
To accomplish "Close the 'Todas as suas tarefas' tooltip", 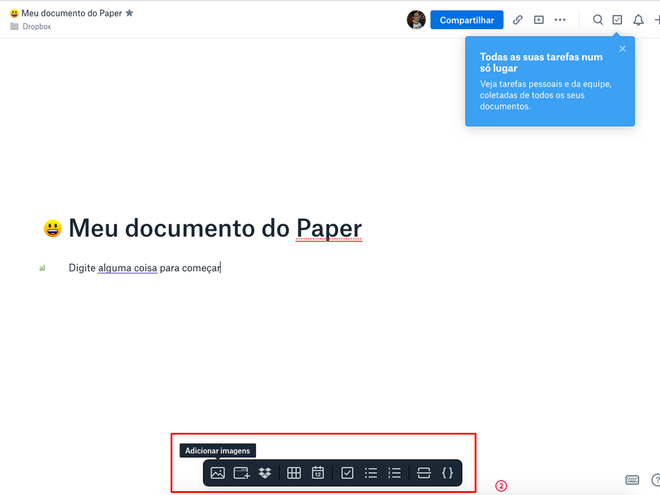I will coord(623,49).
